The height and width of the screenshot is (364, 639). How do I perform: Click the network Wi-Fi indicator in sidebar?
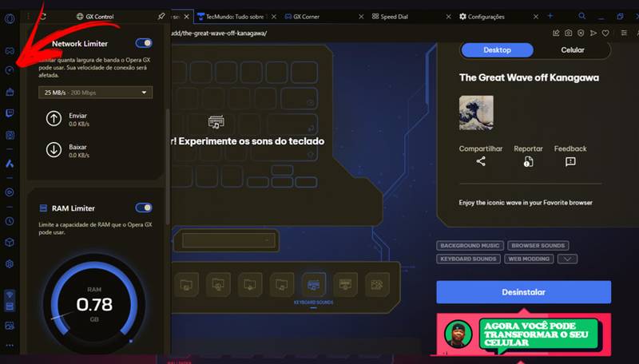(x=10, y=295)
